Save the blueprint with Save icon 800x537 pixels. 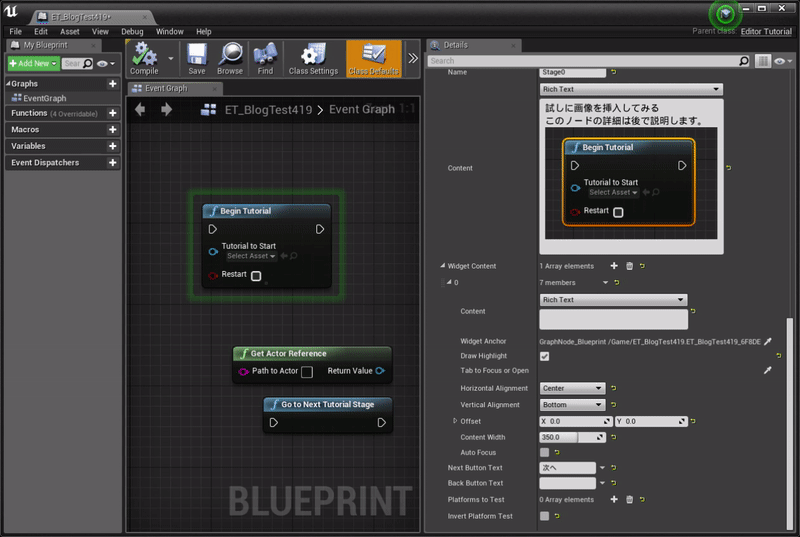(x=196, y=59)
